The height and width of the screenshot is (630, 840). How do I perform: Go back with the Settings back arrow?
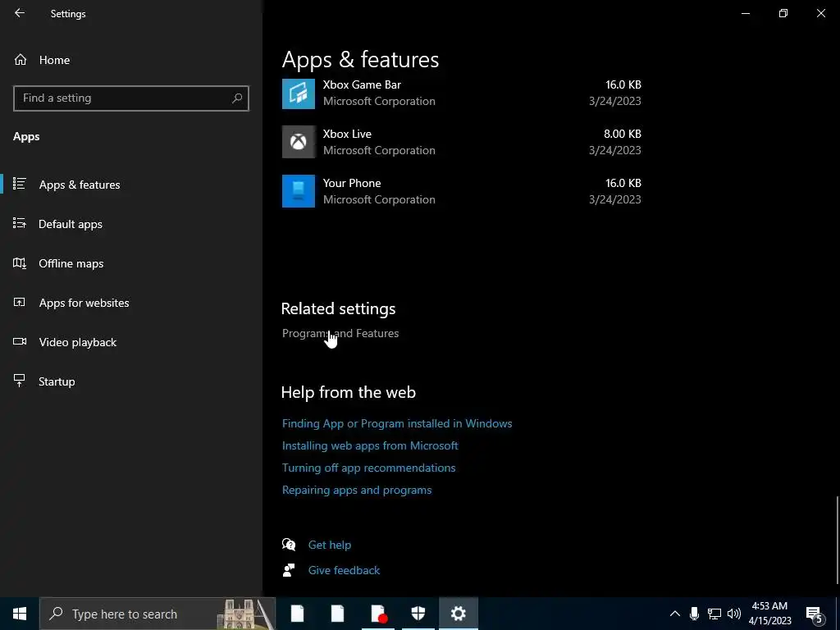(20, 13)
